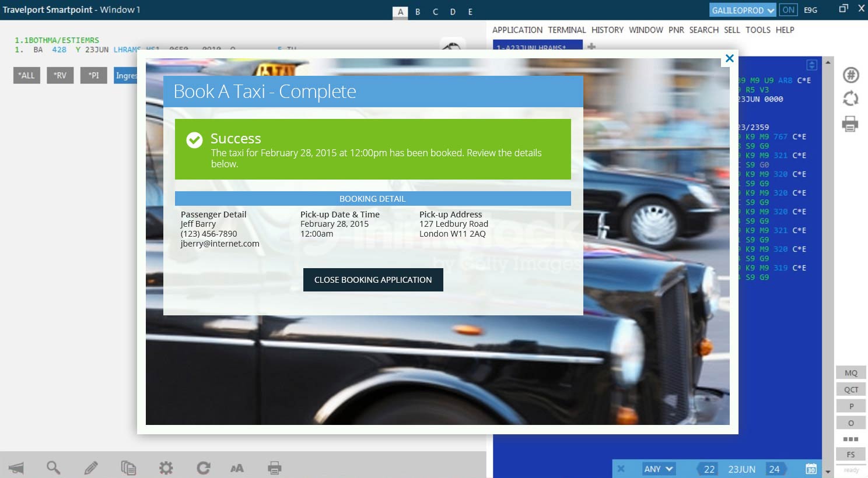
Task: Click the 127 Ledbury Road address text
Action: (454, 224)
